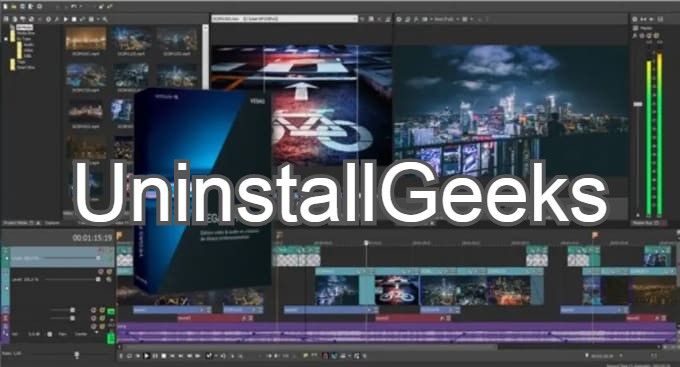Click the Capture Video icon in Project Media toolbar
The width and height of the screenshot is (680, 367).
tap(14, 19)
